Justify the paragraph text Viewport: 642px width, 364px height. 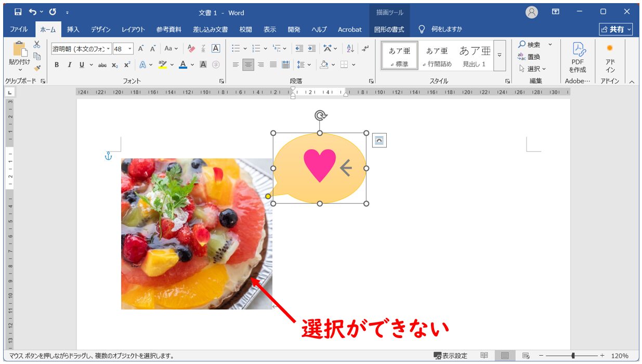point(273,65)
